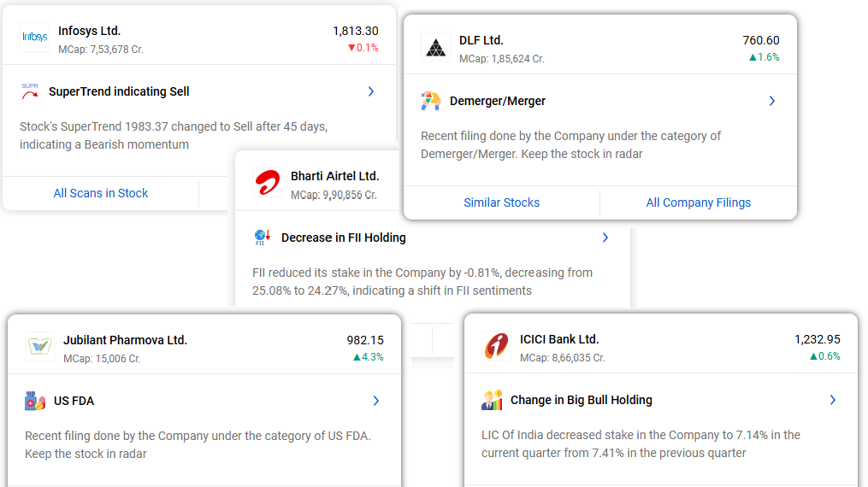Screen dimensions: 868x487
Task: Open ICICI Bank Ltd. stock name
Action: [x=559, y=339]
